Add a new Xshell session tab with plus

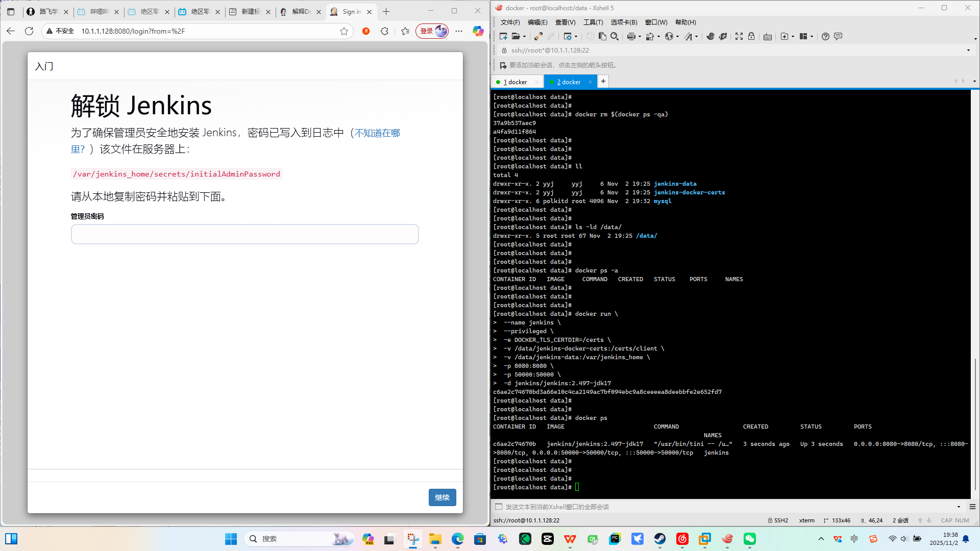tap(603, 81)
